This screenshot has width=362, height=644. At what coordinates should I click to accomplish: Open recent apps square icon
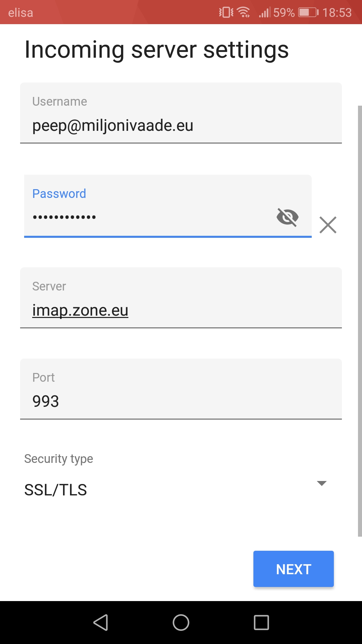[261, 623]
